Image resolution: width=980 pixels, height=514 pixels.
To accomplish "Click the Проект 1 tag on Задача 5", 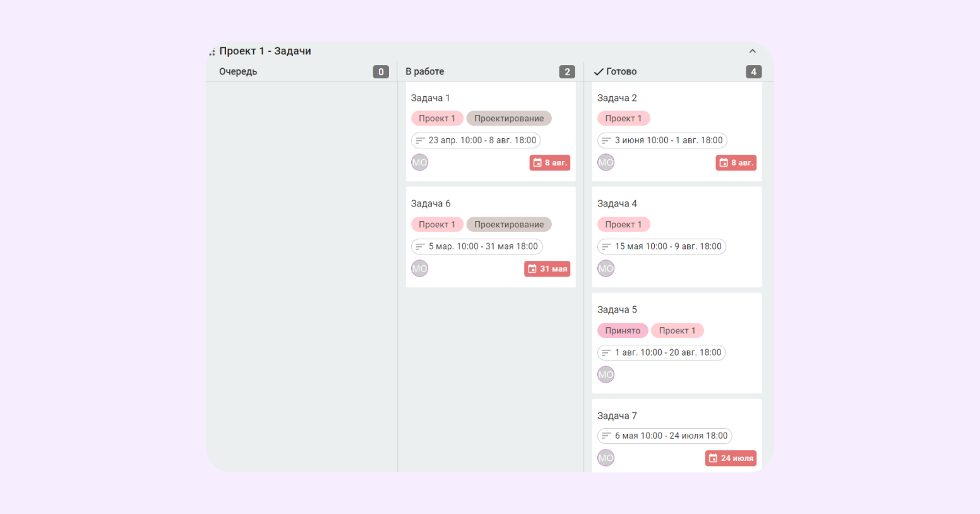I will pyautogui.click(x=677, y=330).
